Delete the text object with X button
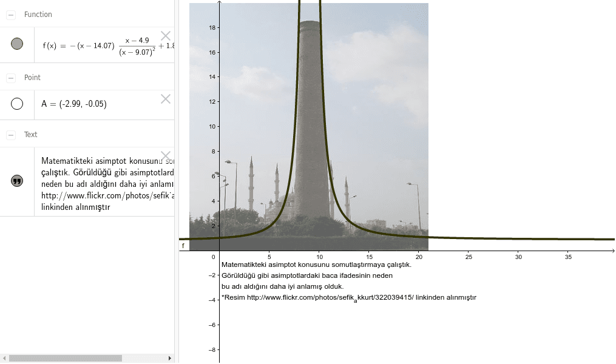The width and height of the screenshot is (616, 364). (x=166, y=156)
